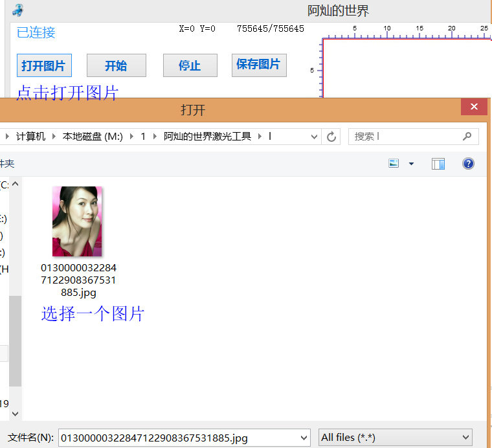Go to 计算机 in the breadcrumb path
The width and height of the screenshot is (492, 448).
31,137
